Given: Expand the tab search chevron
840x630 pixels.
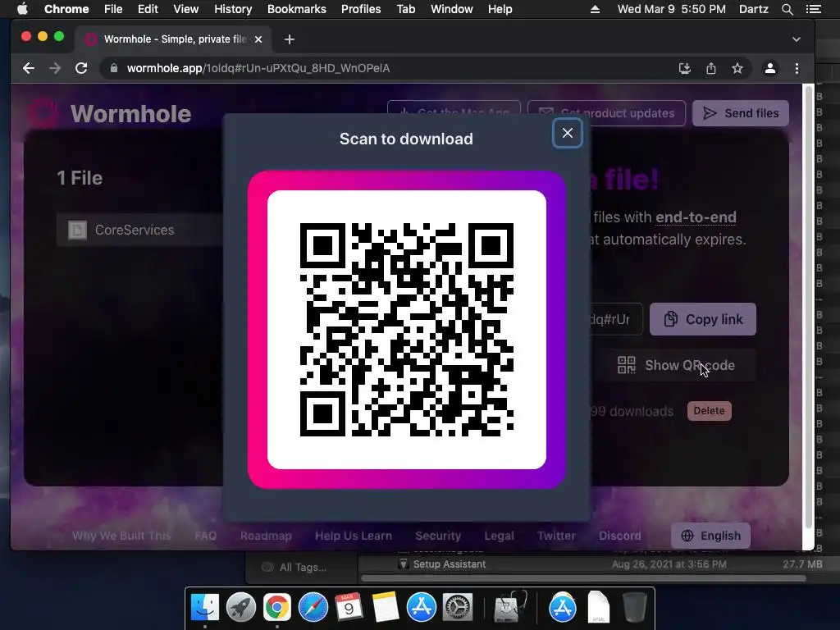Looking at the screenshot, I should (797, 39).
